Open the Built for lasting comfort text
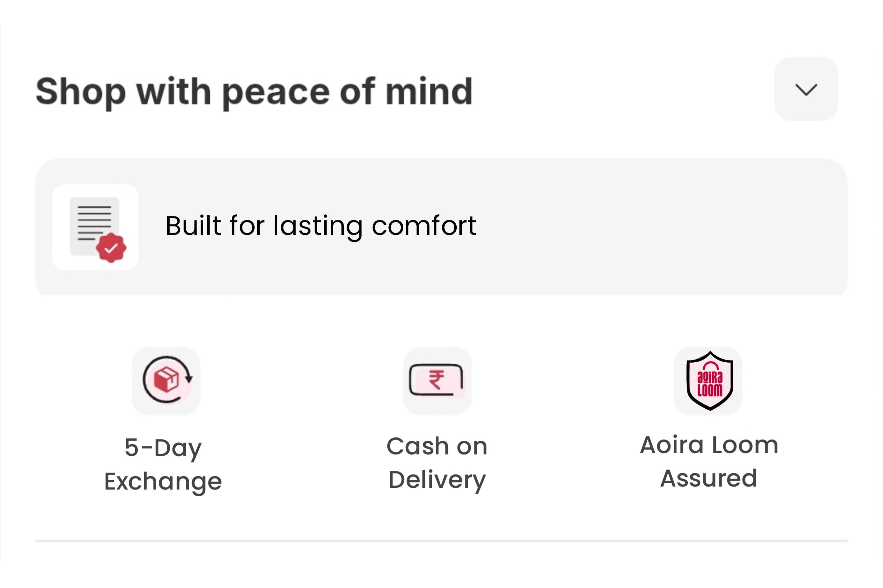Viewport: 883px width, 588px height. coord(321,226)
